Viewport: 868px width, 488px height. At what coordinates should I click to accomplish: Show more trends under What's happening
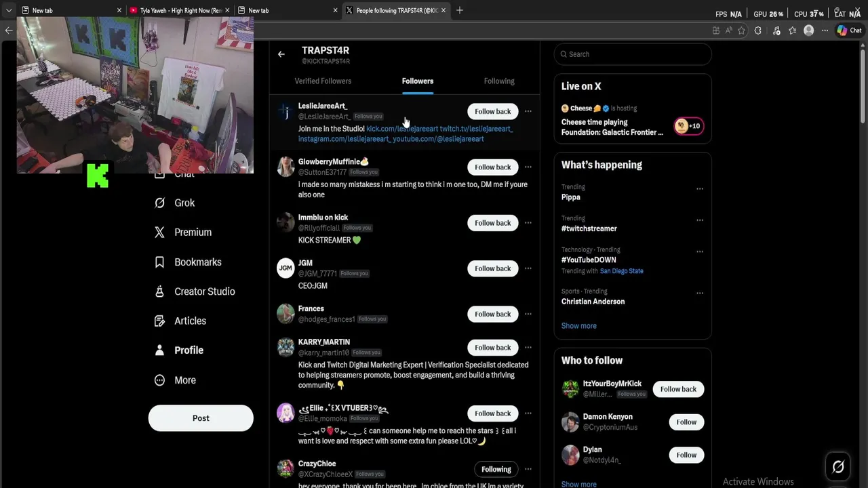(579, 326)
